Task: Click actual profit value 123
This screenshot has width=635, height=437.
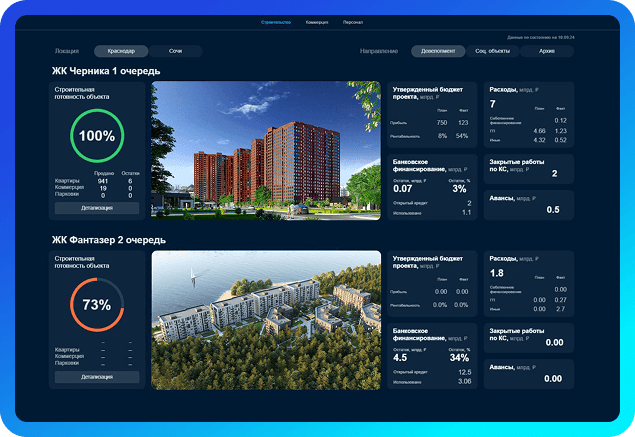Action: [x=463, y=123]
